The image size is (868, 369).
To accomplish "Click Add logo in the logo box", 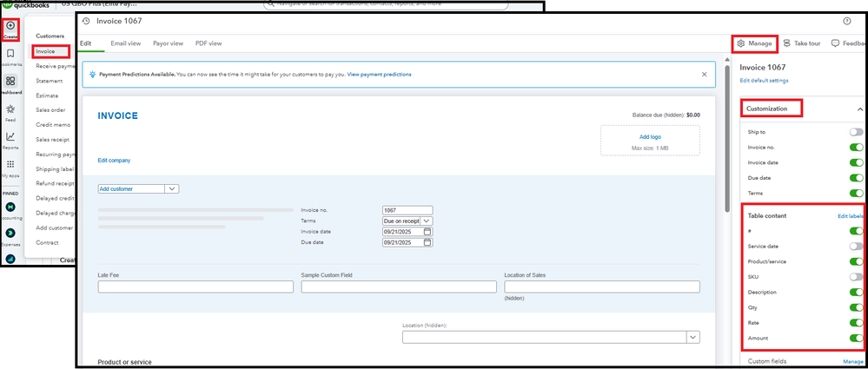I will point(650,136).
